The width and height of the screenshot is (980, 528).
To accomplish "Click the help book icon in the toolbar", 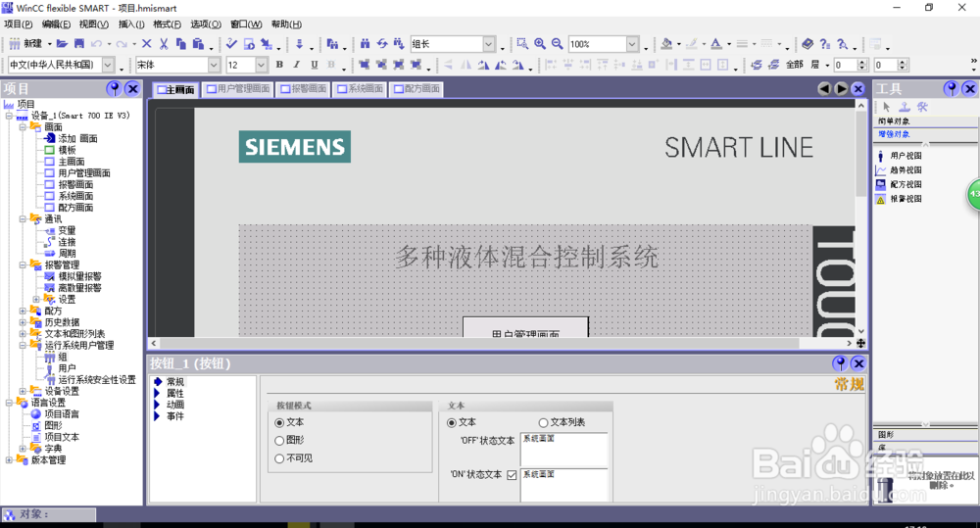I will coord(808,44).
